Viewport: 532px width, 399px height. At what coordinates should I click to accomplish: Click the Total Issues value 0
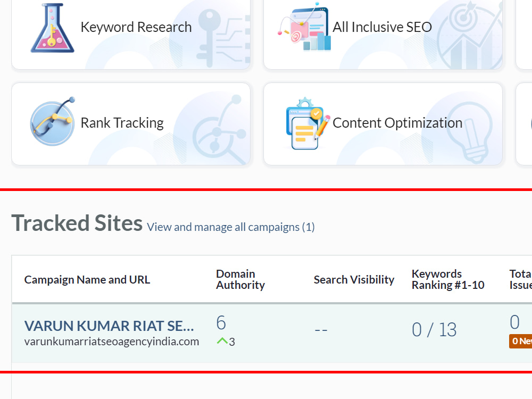(x=514, y=322)
